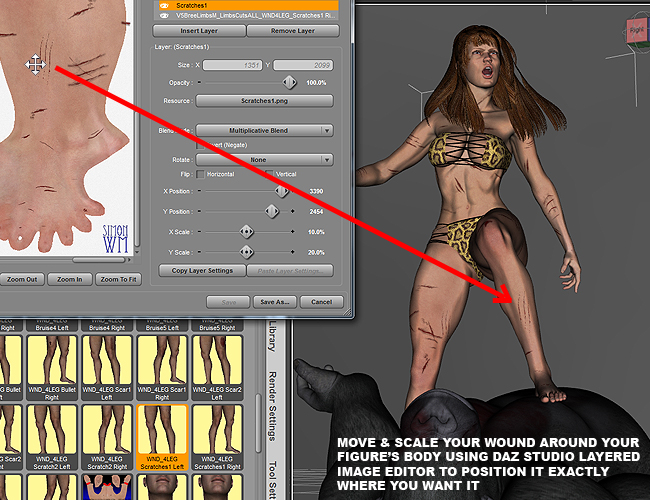Click the X Scale value 10.0%
Viewport: 650px width, 500px height.
click(316, 232)
